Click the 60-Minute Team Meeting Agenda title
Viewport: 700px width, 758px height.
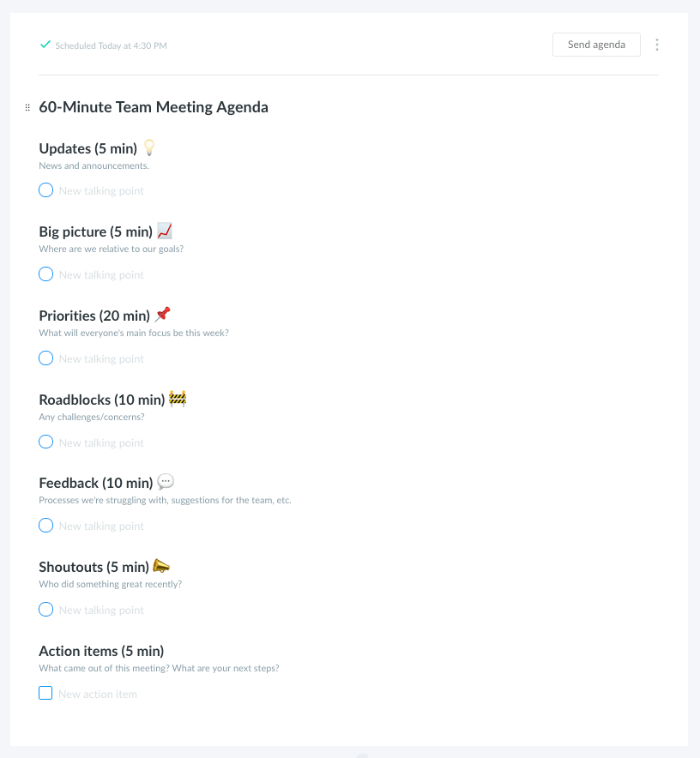tap(154, 107)
